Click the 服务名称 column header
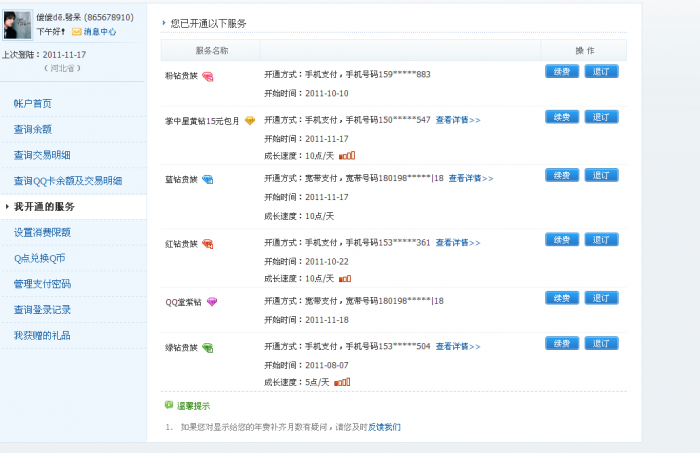The height and width of the screenshot is (453, 700). pyautogui.click(x=212, y=50)
